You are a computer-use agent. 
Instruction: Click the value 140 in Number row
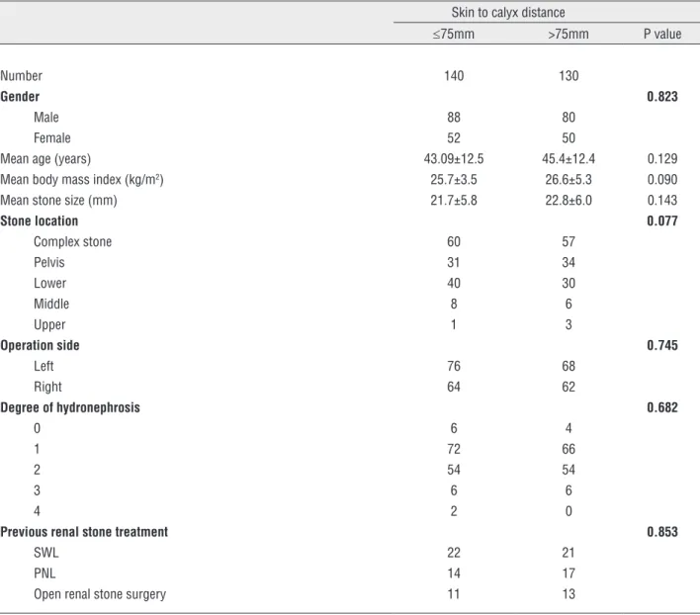click(454, 76)
